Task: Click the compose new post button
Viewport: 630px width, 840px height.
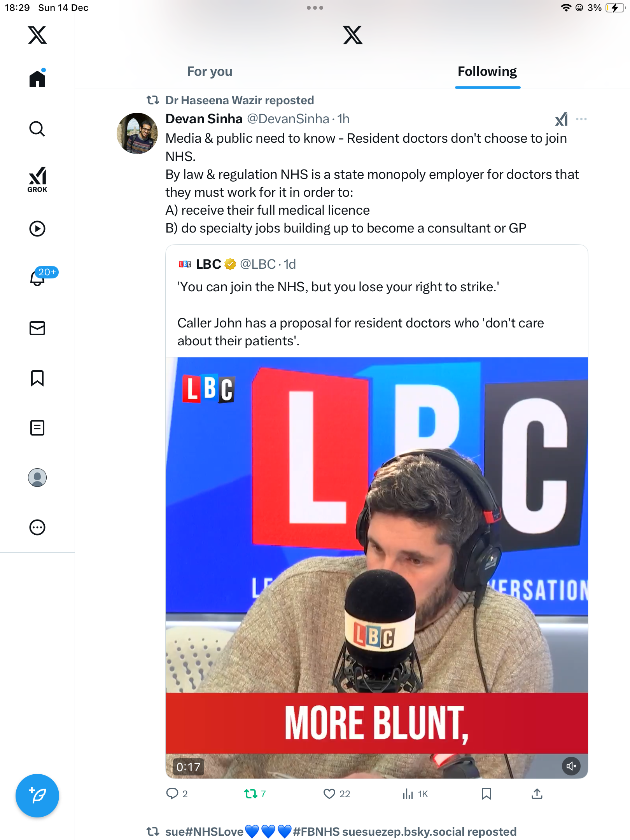Action: coord(37,796)
